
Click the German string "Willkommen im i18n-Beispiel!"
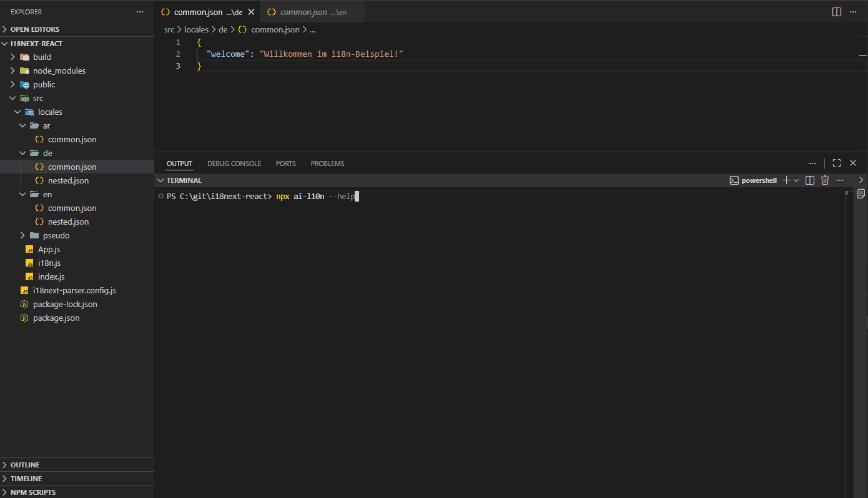click(x=332, y=54)
